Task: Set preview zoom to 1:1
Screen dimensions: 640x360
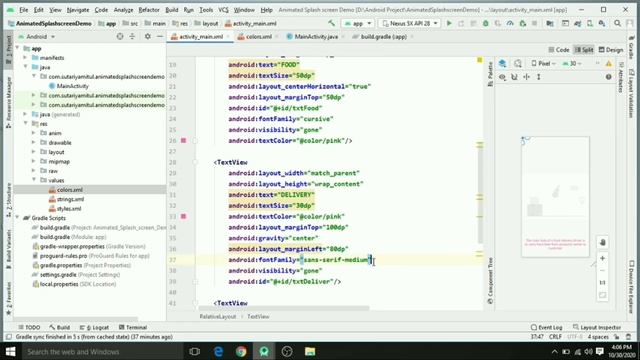Action: pos(602,282)
